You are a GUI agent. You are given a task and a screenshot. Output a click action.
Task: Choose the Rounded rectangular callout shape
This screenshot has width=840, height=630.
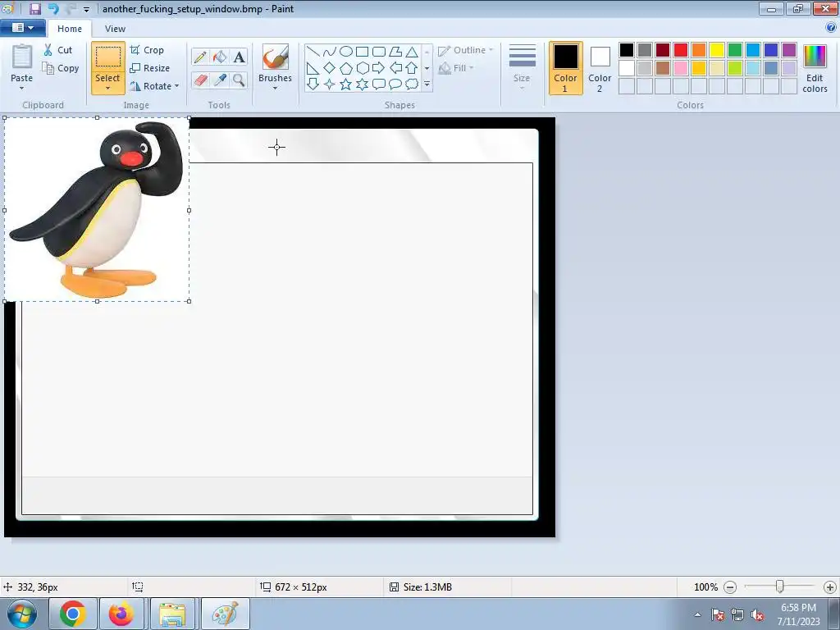pyautogui.click(x=379, y=84)
